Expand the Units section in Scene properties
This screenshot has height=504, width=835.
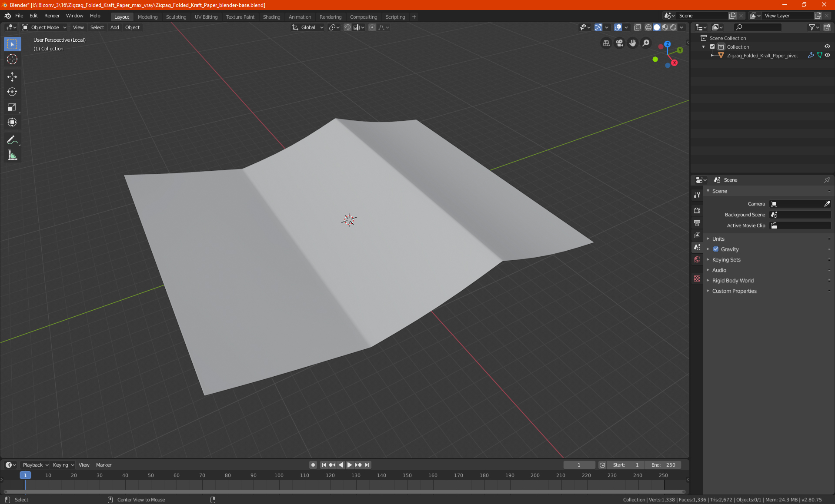tap(718, 238)
